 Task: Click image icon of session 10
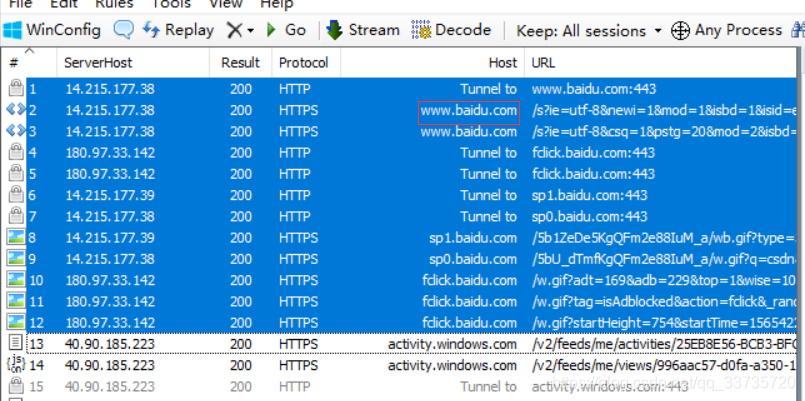pyautogui.click(x=16, y=280)
